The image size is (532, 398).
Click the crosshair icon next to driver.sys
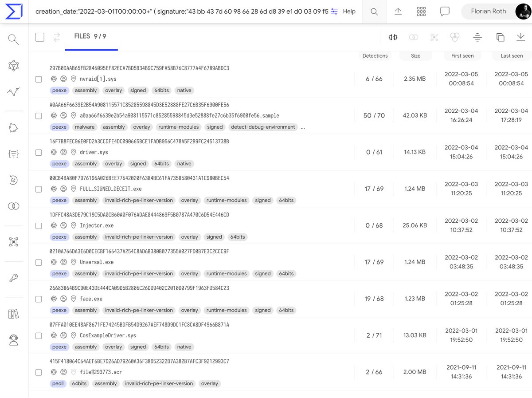pos(54,152)
